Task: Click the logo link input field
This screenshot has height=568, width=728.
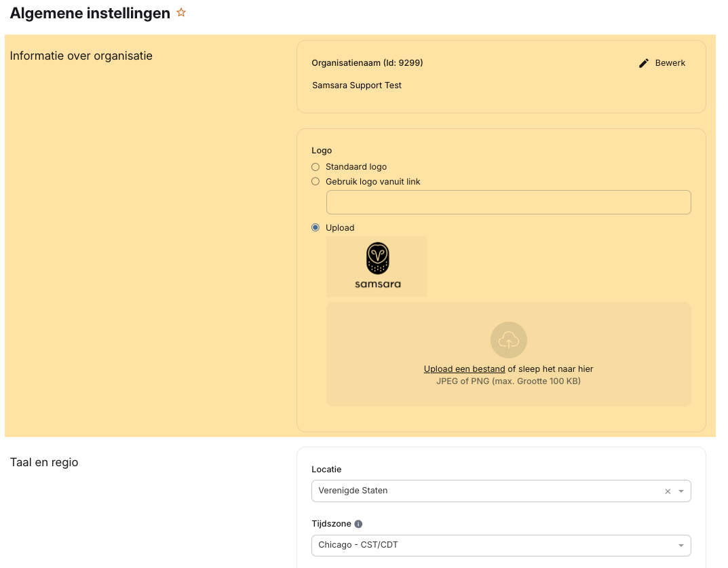Action: coord(508,202)
